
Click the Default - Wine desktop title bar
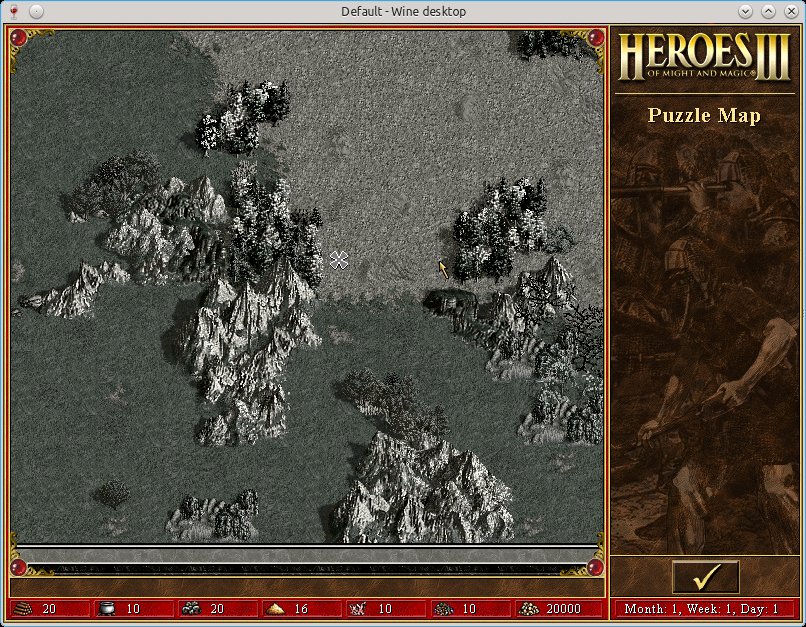tap(403, 11)
